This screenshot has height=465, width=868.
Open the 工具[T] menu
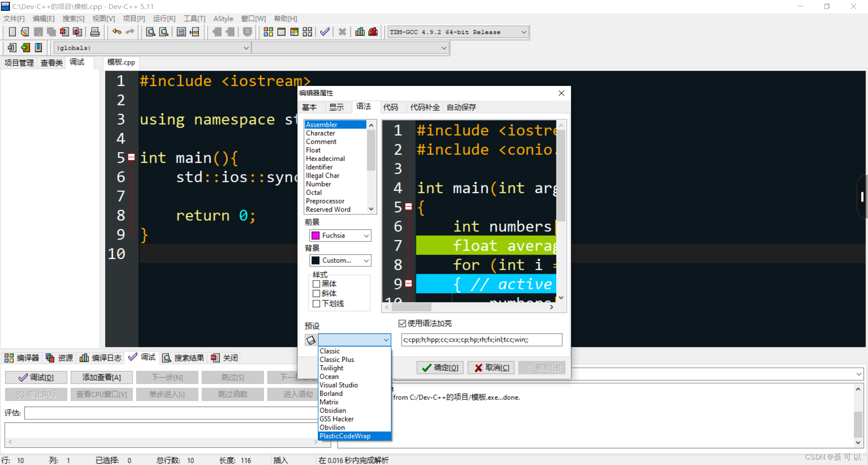pos(194,19)
